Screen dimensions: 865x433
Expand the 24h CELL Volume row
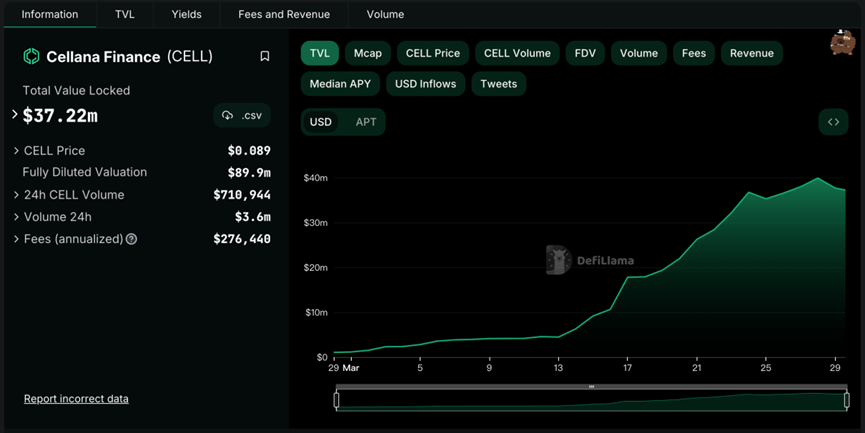coord(16,195)
